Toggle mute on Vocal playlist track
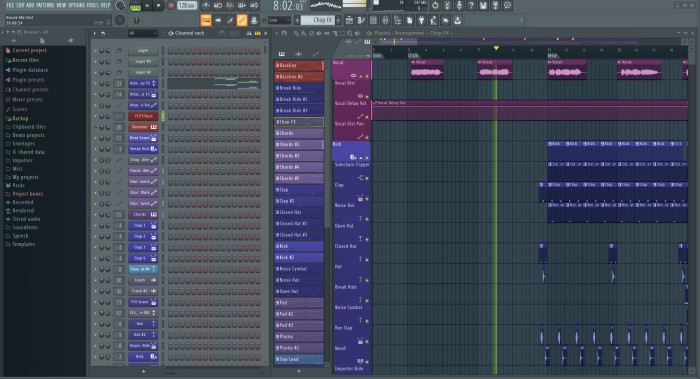The image size is (700, 379). tap(367, 76)
